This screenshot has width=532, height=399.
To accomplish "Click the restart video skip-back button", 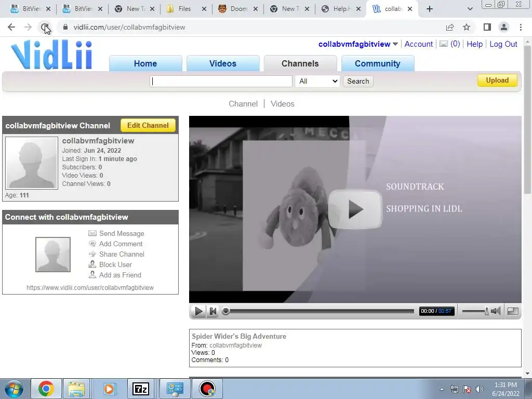I will (x=212, y=311).
